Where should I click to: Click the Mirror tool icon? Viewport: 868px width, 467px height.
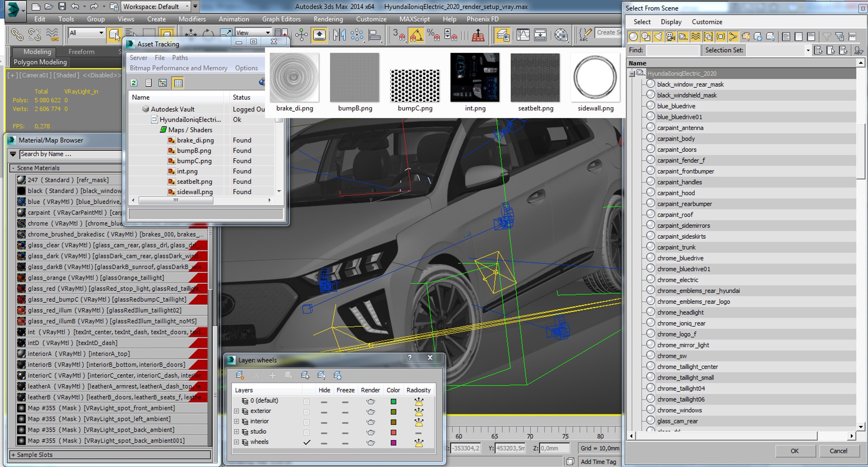click(x=339, y=35)
